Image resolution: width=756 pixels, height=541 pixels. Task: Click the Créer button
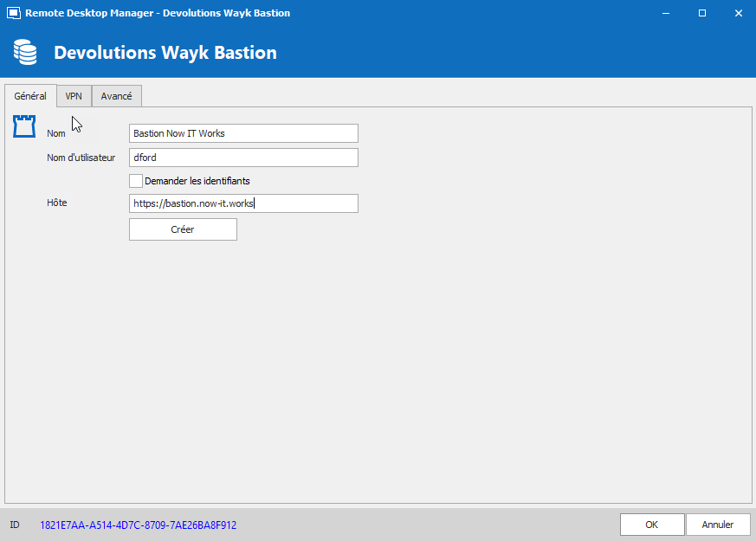click(183, 229)
